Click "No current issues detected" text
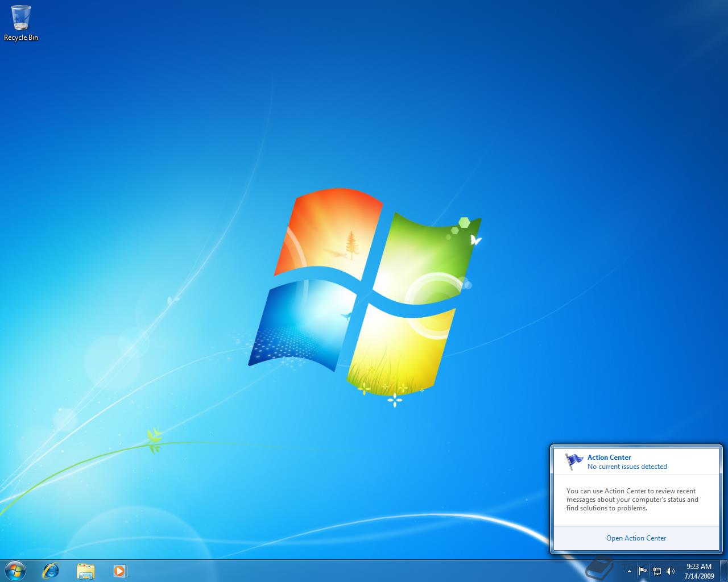This screenshot has width=728, height=582. [627, 467]
